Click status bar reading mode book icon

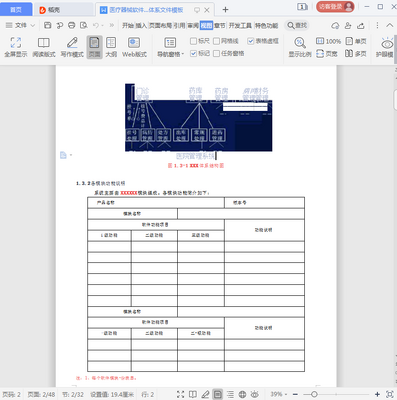(193, 394)
